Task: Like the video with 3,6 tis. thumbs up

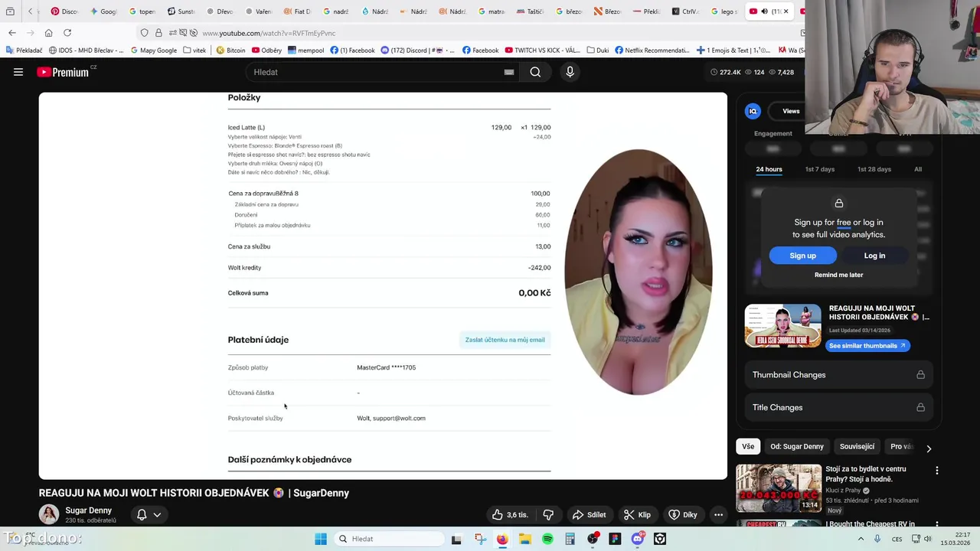Action: click(511, 515)
